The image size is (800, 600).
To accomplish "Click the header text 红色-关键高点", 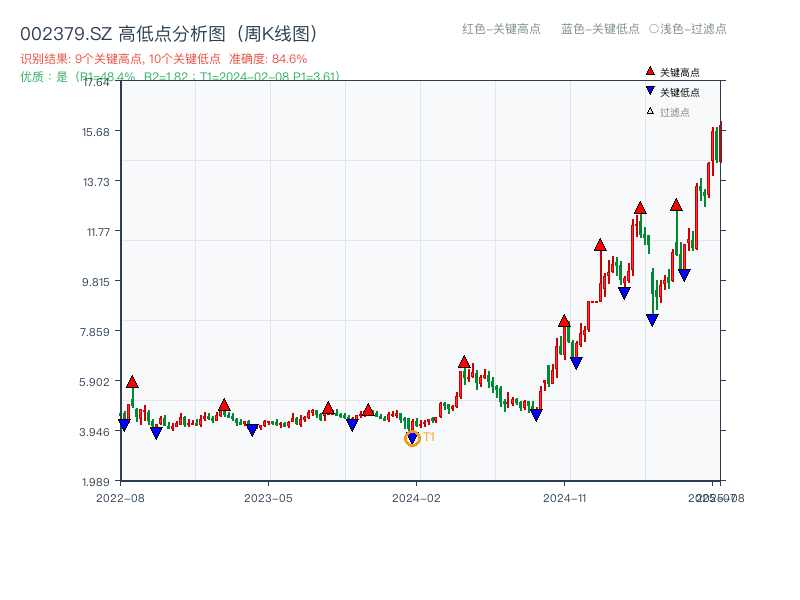I will click(x=501, y=29).
